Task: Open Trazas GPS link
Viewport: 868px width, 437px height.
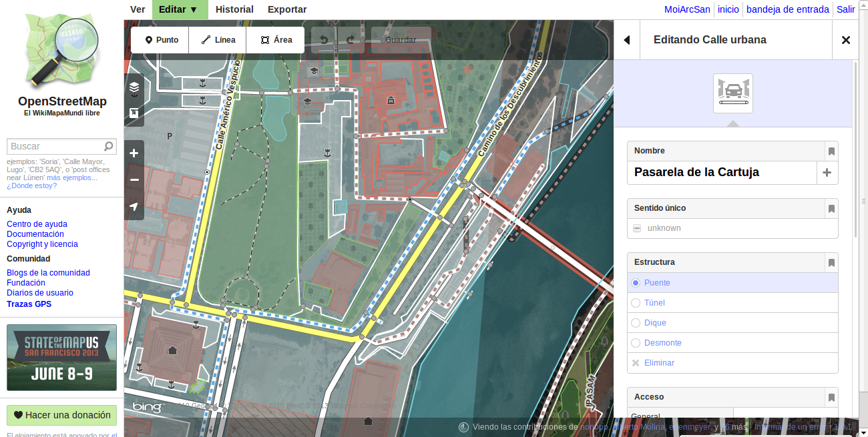Action: click(x=29, y=304)
